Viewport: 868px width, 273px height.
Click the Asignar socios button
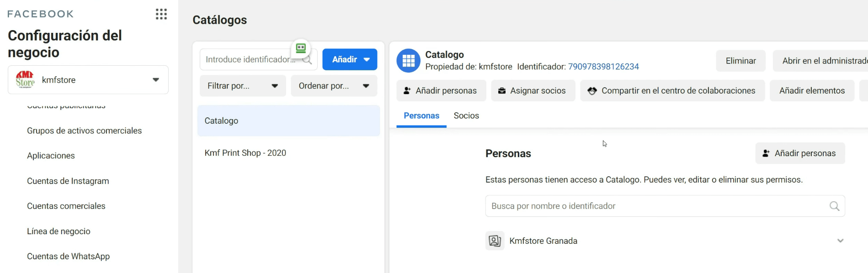(x=533, y=90)
